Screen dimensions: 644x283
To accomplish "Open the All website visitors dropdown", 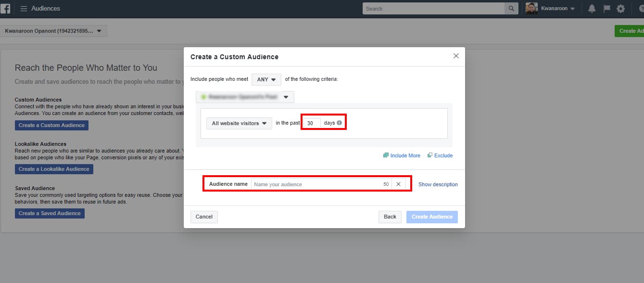I will (239, 123).
